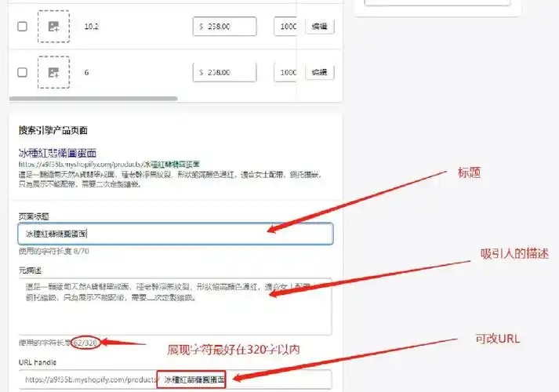This screenshot has width=559, height=392.
Task: Click the 页面标题 page title input
Action: pos(176,234)
